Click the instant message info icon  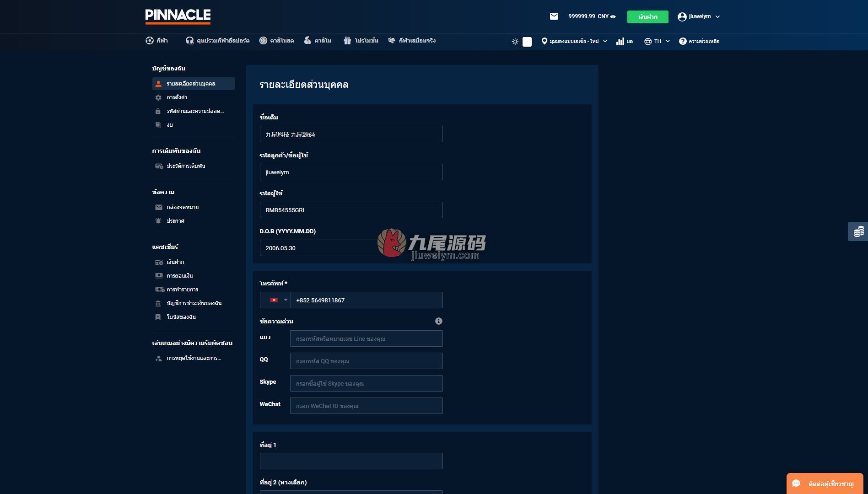coord(438,321)
